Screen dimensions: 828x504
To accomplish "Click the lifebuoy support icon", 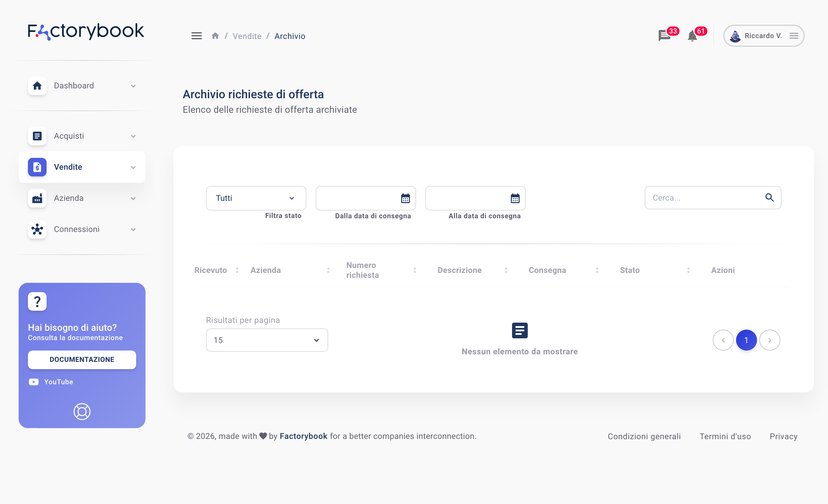I will point(82,411).
